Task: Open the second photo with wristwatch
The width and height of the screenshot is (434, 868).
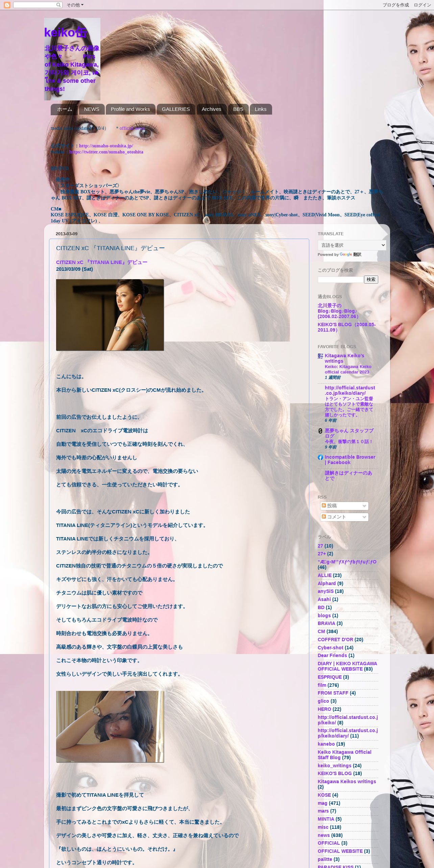Action: click(x=110, y=726)
